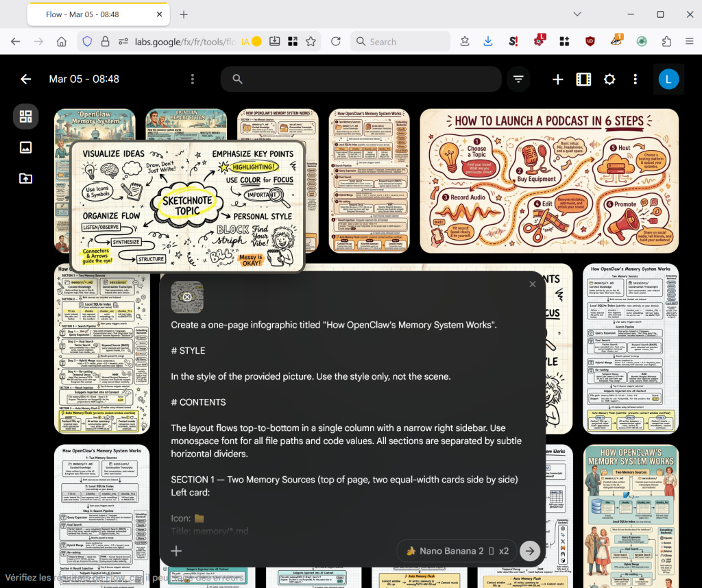Select the Flow - Mar 05 browser tab

pyautogui.click(x=89, y=14)
